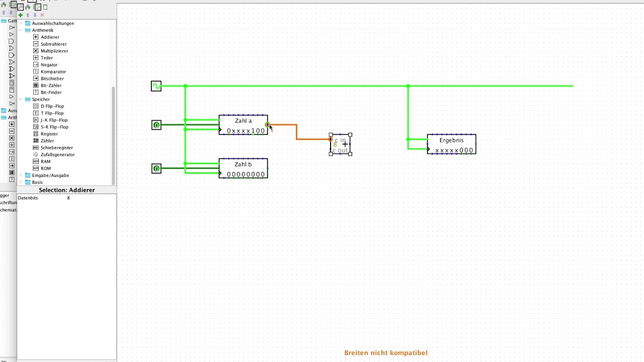The image size is (644, 362).
Task: Choose the Schieberegister tool
Action: 53,148
